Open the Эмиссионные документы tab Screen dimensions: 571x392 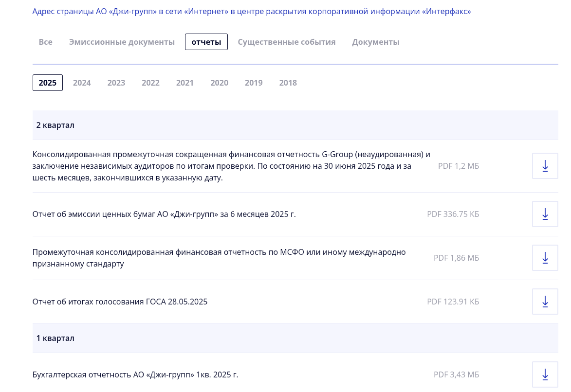[x=122, y=42]
